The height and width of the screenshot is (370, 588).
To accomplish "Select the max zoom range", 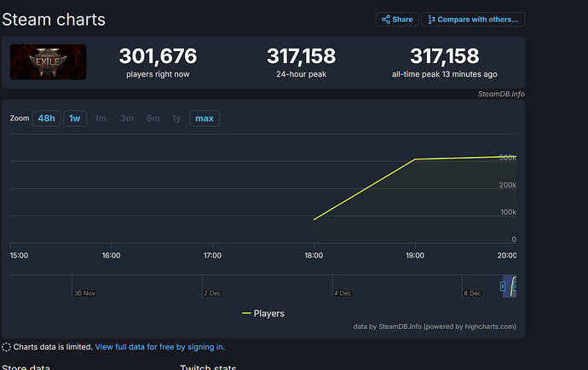I will (x=205, y=119).
